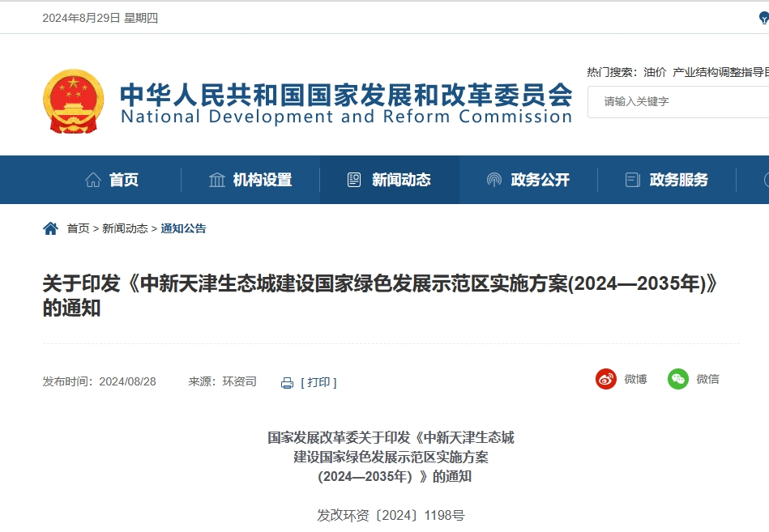Click the broadcast icon for 政务公开
This screenshot has height=532, width=769.
coord(493,180)
